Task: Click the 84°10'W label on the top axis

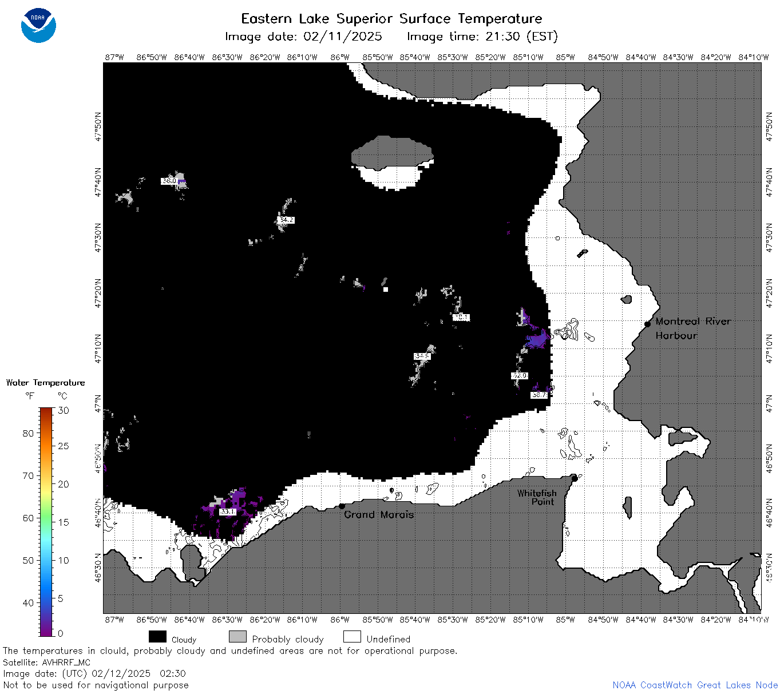Action: coord(754,57)
